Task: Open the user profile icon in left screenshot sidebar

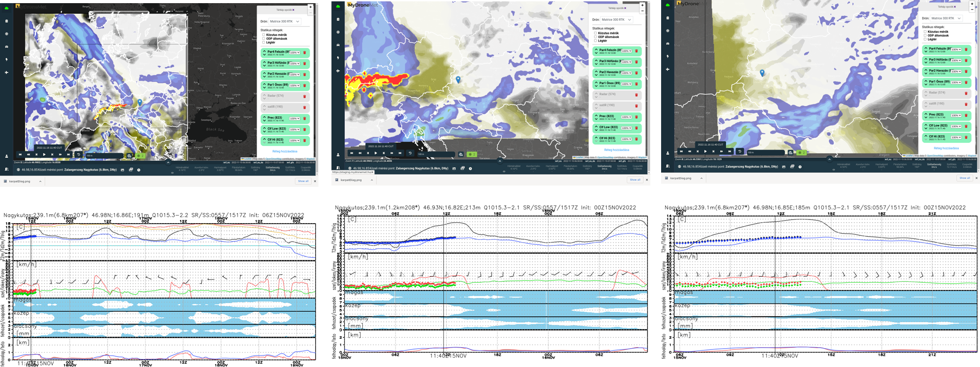Action: pos(6,156)
